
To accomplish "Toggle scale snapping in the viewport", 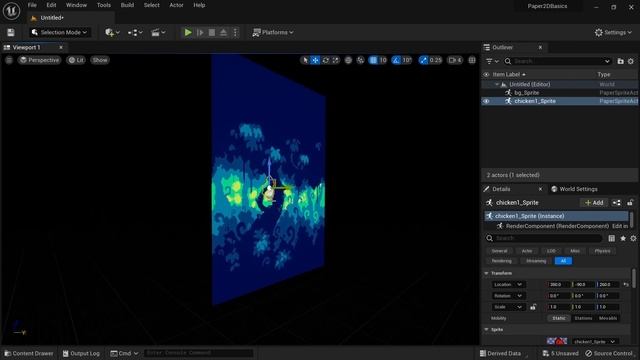I will [423, 60].
